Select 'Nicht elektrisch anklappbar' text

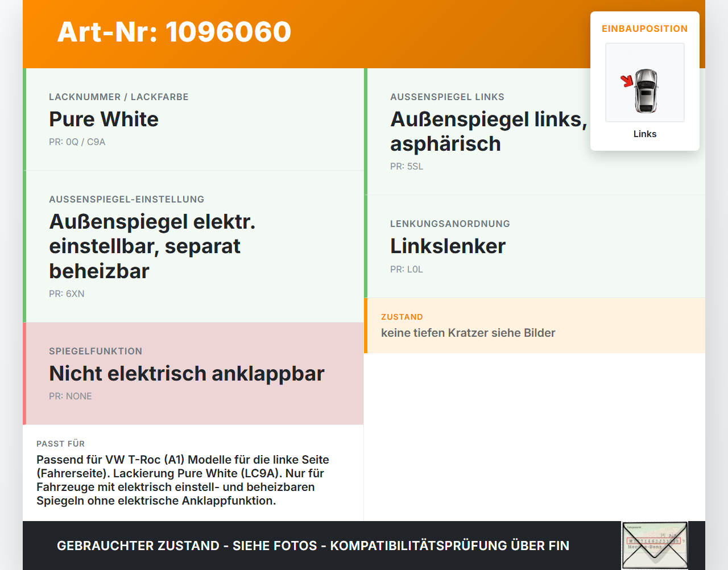click(x=187, y=373)
